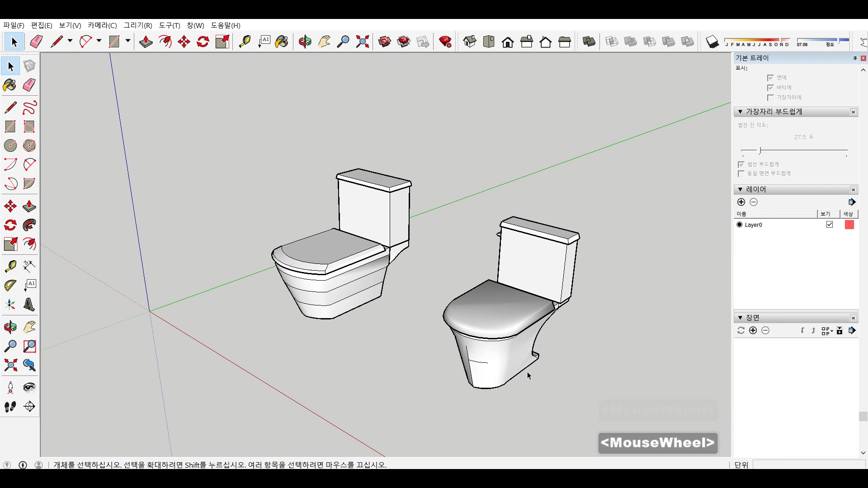
Task: Enable the 동일 평면 부드럽게 checkbox
Action: pyautogui.click(x=741, y=174)
